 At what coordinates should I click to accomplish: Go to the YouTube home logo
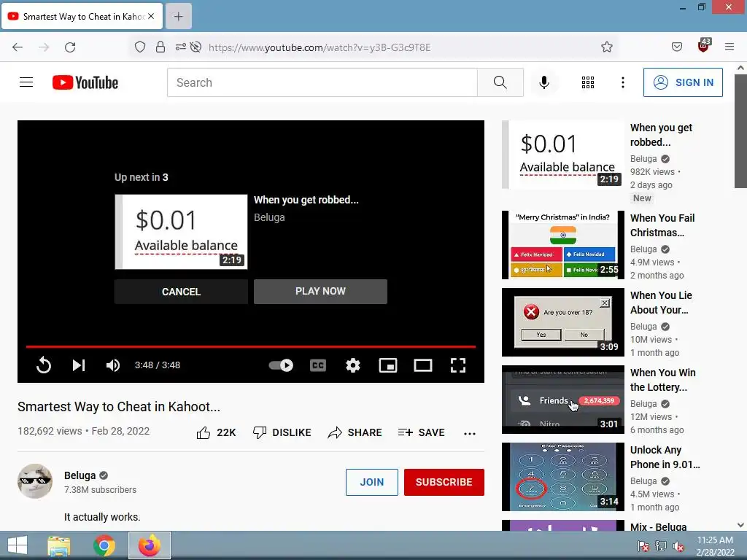click(x=85, y=82)
